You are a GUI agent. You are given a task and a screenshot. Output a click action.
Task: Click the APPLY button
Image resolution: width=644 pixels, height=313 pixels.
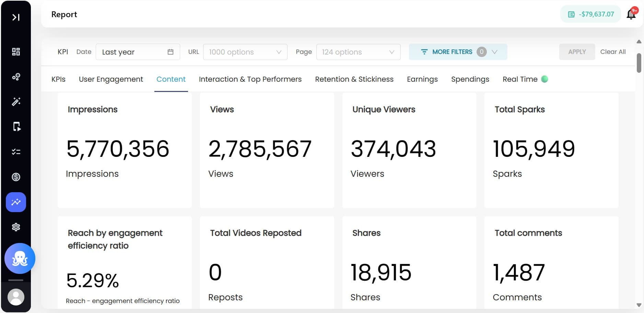[x=577, y=52]
